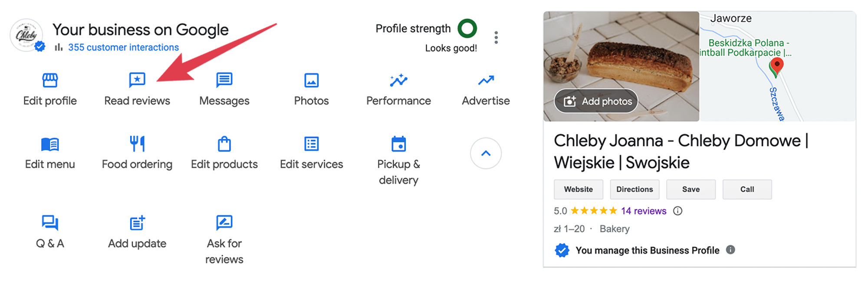The width and height of the screenshot is (868, 283).
Task: Open the Performance sparkline icon
Action: [x=398, y=80]
